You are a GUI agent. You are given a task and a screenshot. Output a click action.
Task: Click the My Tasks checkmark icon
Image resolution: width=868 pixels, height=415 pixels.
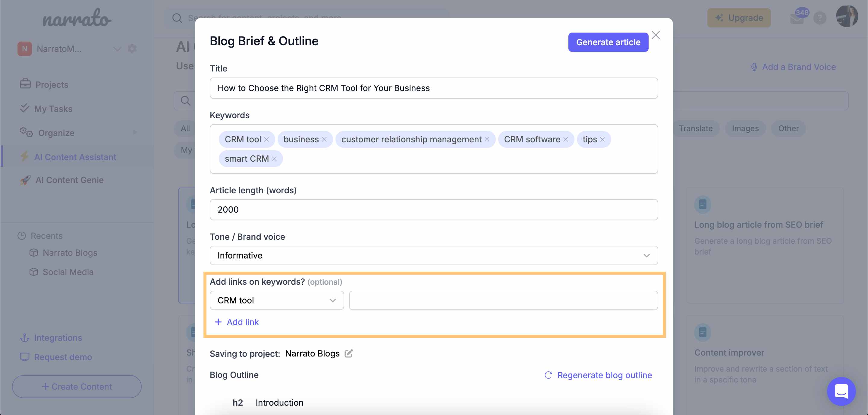pyautogui.click(x=25, y=108)
